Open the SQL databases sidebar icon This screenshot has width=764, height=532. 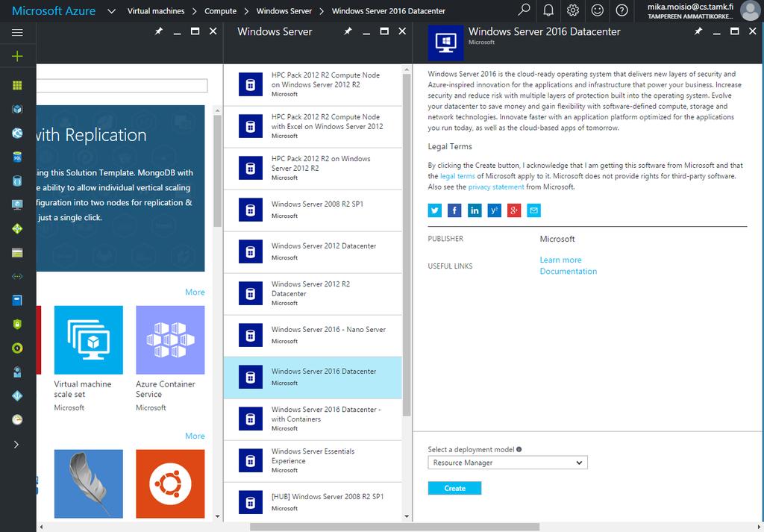click(x=17, y=157)
